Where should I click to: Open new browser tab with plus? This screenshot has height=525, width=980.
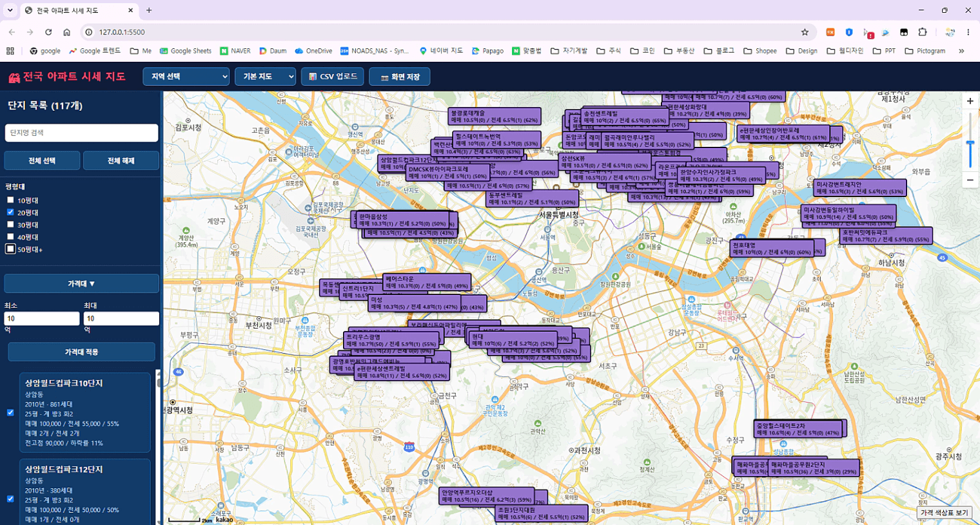pyautogui.click(x=149, y=10)
